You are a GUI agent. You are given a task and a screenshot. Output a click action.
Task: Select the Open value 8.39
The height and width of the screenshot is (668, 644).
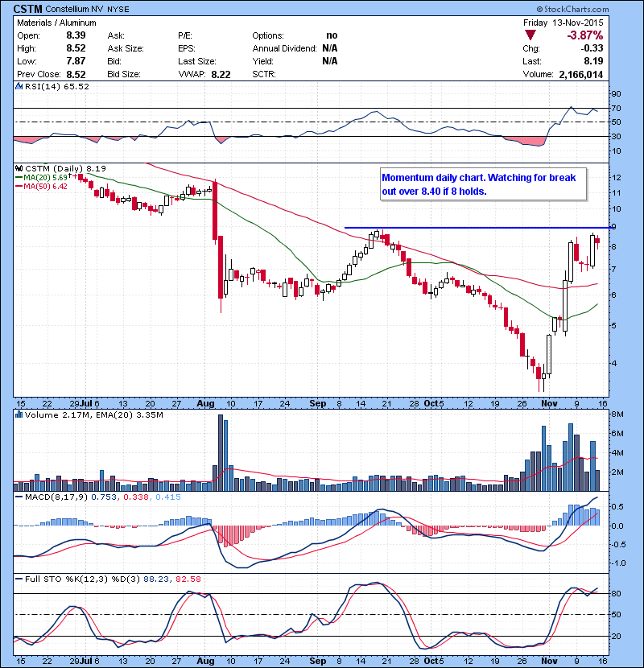(76, 35)
